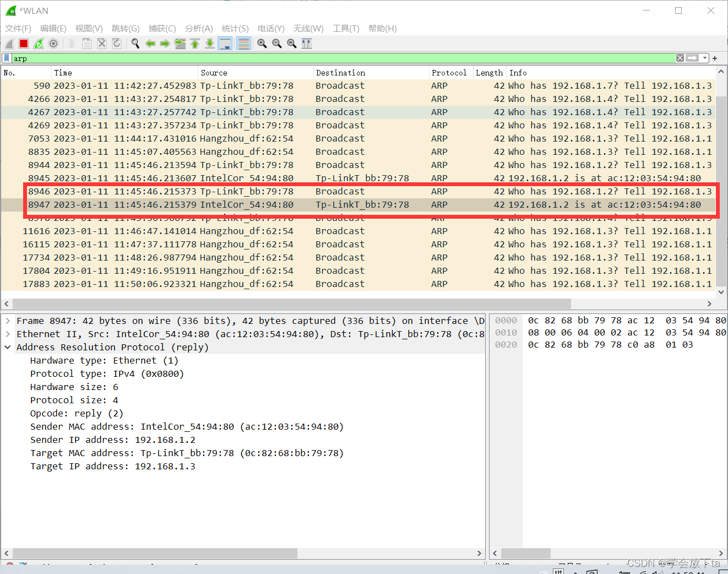Select packet 8945 ARP reply row
Image resolution: width=728 pixels, height=574 pixels.
(x=358, y=178)
